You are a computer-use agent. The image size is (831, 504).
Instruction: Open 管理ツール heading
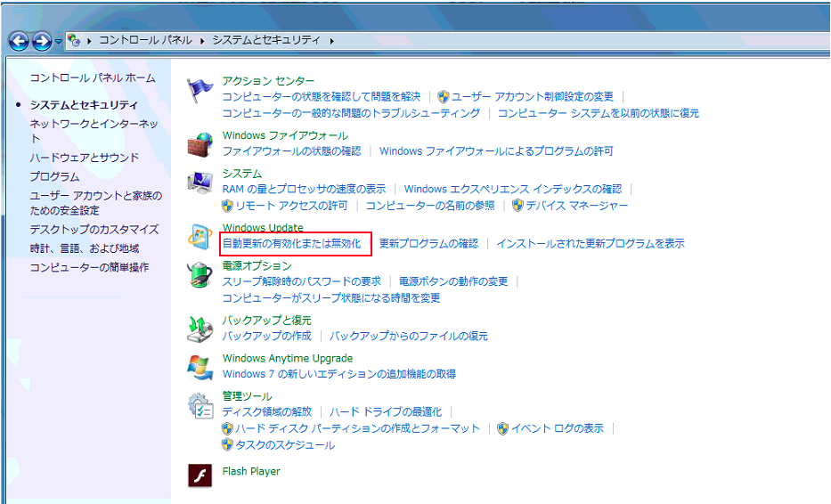(x=247, y=396)
